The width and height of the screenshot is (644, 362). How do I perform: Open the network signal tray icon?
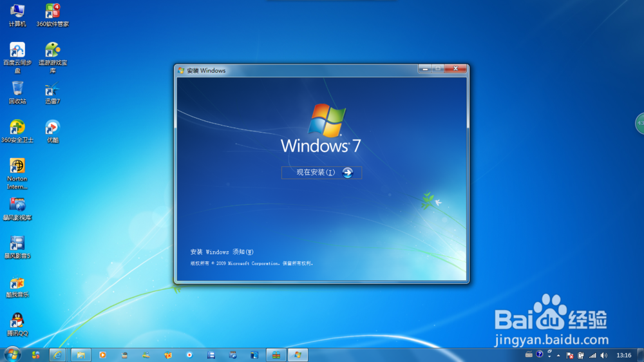tap(592, 356)
